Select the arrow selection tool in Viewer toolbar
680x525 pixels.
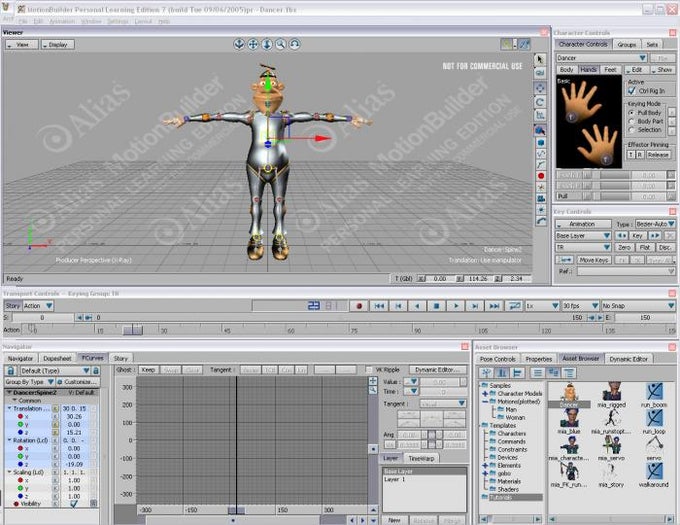coord(540,59)
